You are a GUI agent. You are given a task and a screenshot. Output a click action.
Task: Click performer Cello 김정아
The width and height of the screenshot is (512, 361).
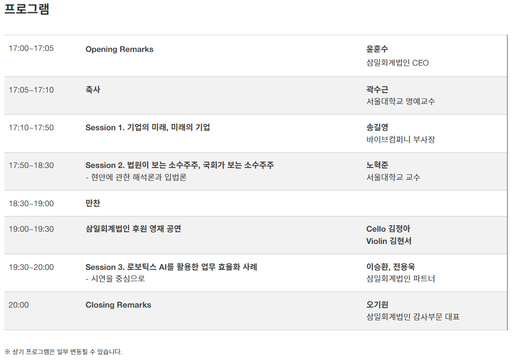(388, 229)
